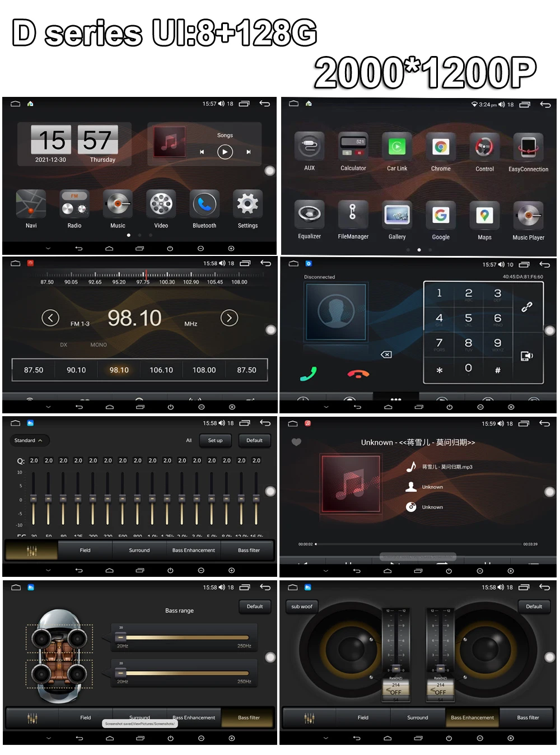Viewport: 560px width, 755px height.
Task: Collapse nav bar chevron on dialer screen
Action: click(326, 407)
